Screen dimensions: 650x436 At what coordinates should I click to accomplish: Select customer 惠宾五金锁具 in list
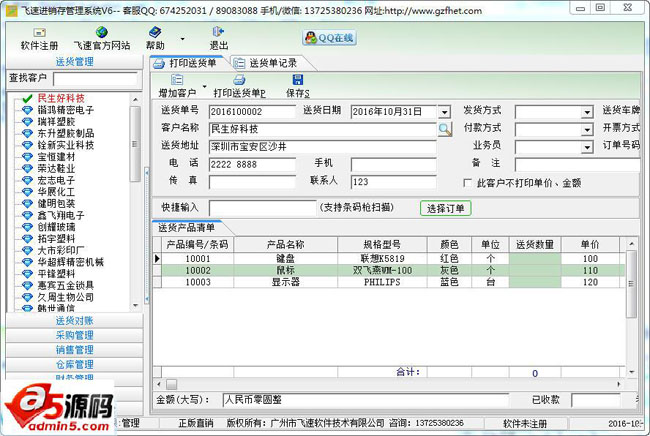click(65, 285)
